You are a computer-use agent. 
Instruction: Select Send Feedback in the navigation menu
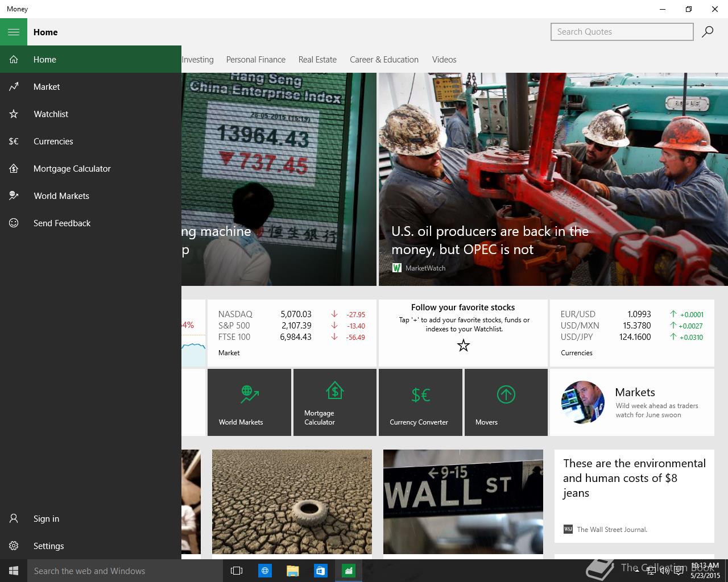pyautogui.click(x=90, y=223)
